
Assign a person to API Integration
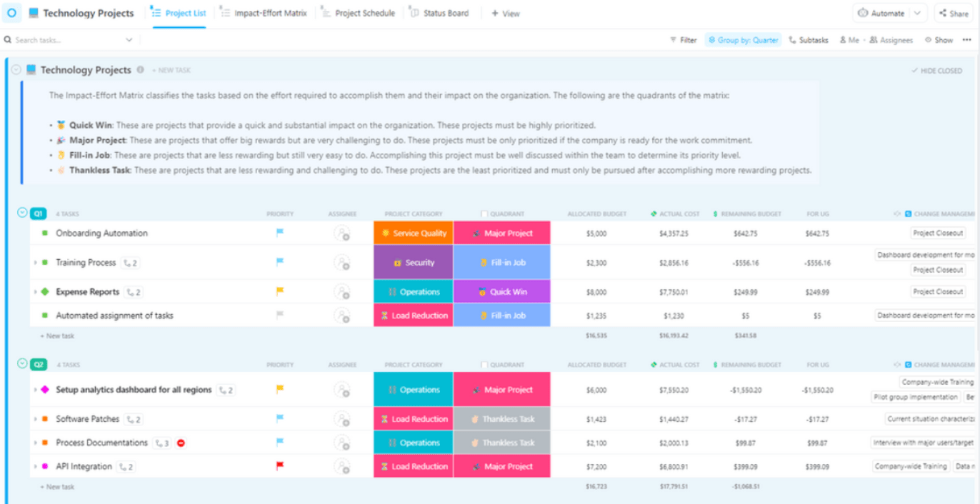pos(342,467)
